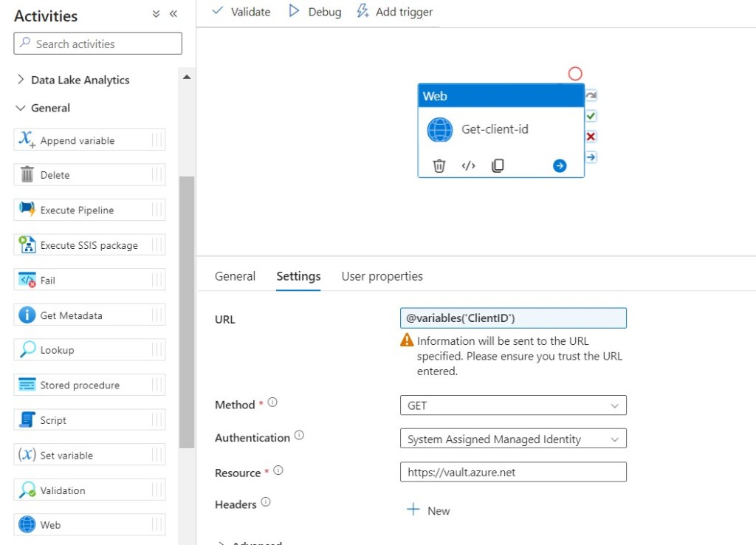Open the code view icon on Web activity
The width and height of the screenshot is (756, 545).
pos(468,166)
